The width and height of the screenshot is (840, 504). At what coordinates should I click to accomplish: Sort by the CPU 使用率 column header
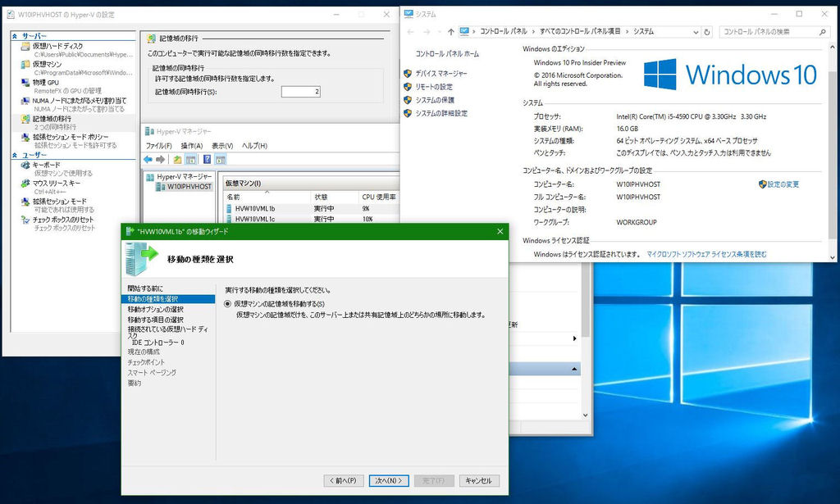tap(379, 197)
